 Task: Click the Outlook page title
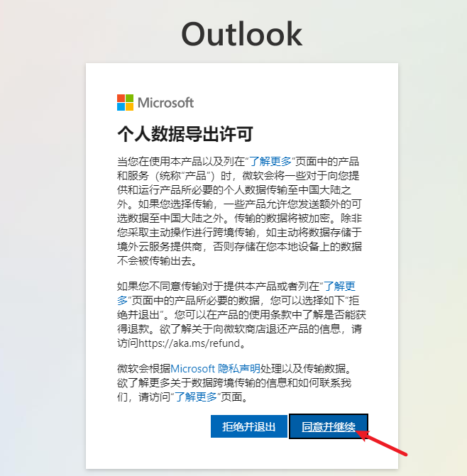242,34
